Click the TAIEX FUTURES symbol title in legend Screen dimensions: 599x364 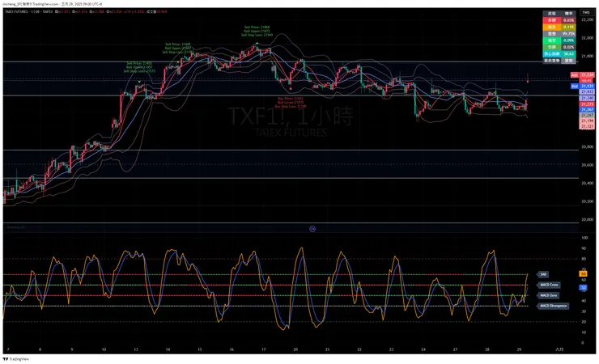17,12
